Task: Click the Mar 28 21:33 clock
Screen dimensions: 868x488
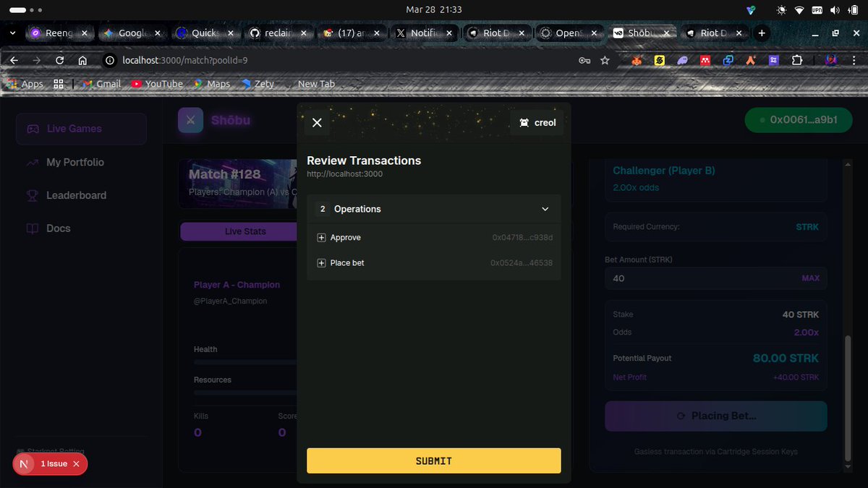Action: 434,10
